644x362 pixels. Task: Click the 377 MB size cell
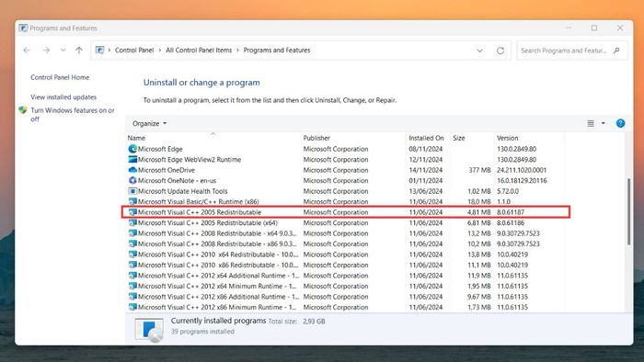click(x=479, y=170)
